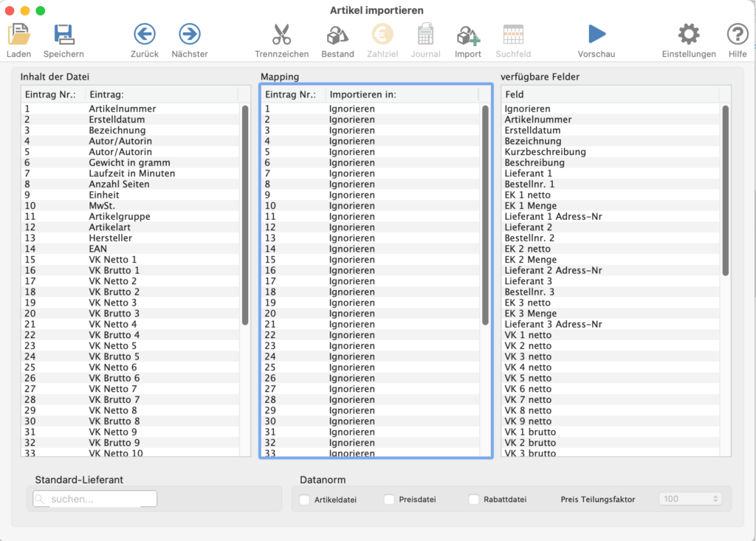
Task: Enable the Rabattdatei checkbox
Action: click(474, 500)
